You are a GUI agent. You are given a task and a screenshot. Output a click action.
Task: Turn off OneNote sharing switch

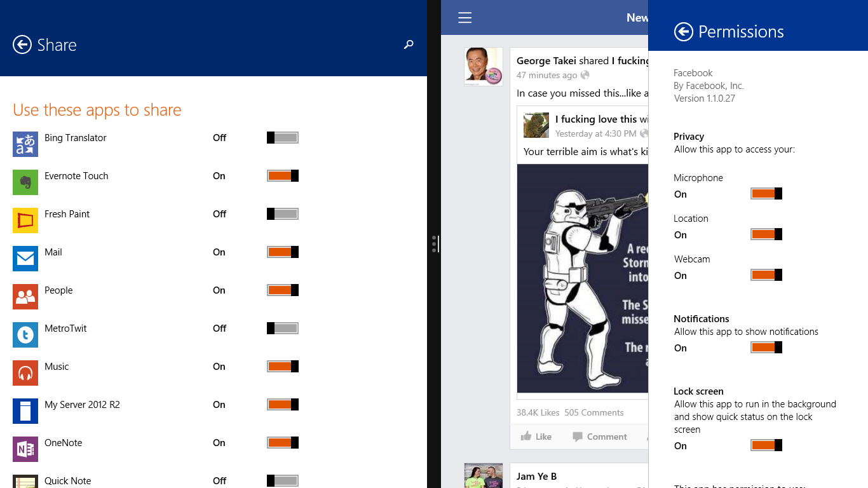point(283,443)
